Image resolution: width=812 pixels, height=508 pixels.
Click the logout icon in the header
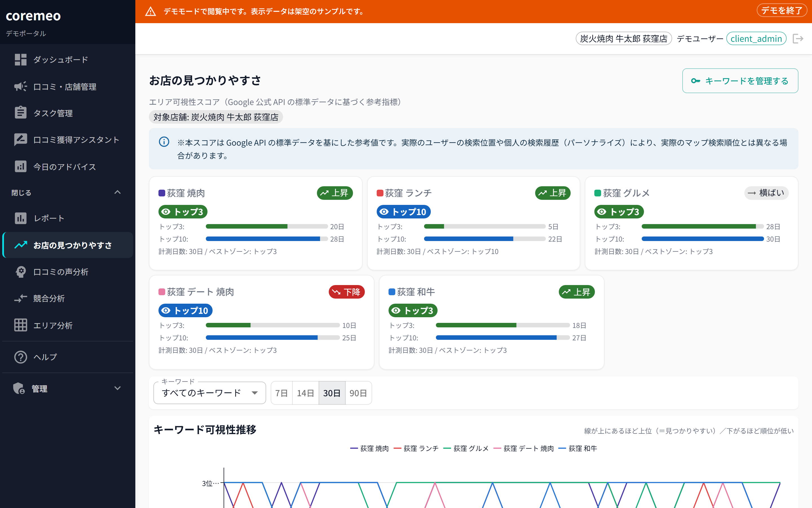(x=798, y=39)
